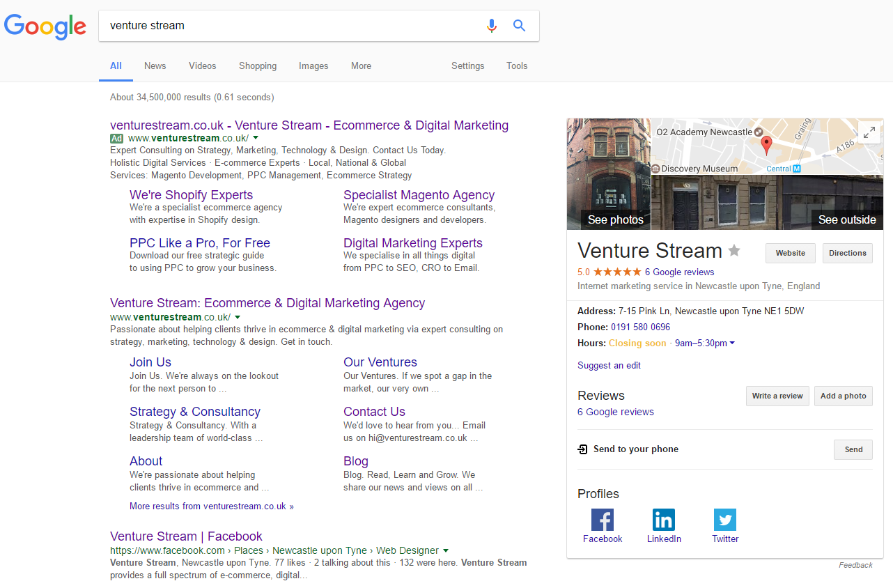Click the five-star rating stars

click(x=617, y=272)
